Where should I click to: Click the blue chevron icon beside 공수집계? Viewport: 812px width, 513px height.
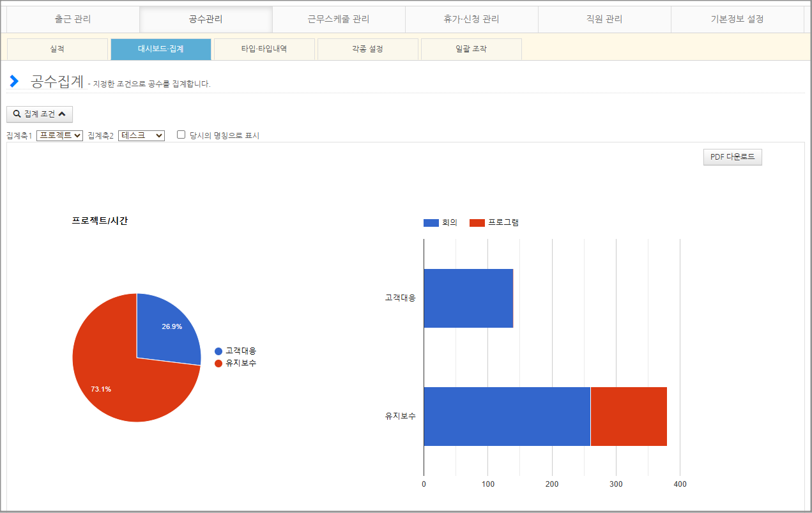coord(14,82)
